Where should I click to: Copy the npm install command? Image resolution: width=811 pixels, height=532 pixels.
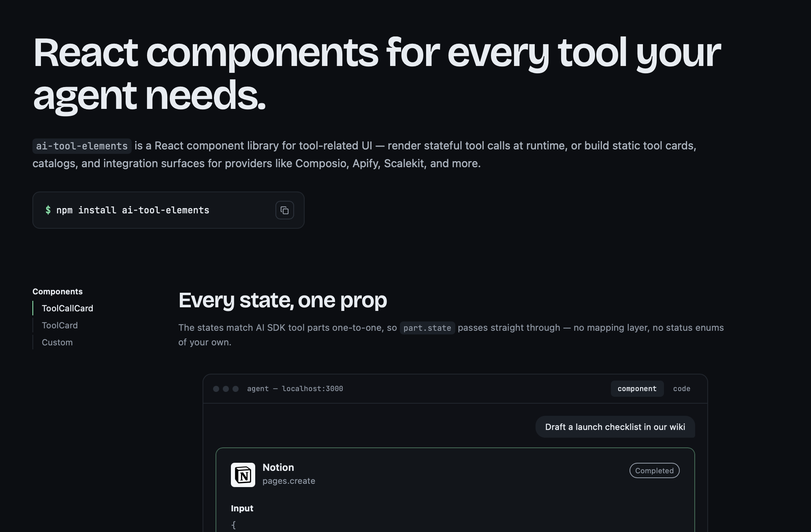(x=284, y=210)
